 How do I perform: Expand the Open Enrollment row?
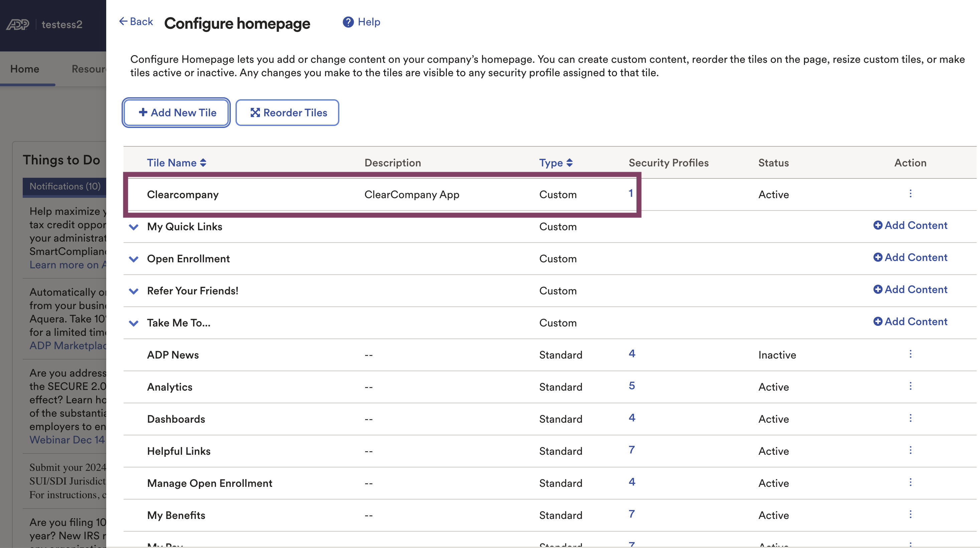pos(134,259)
